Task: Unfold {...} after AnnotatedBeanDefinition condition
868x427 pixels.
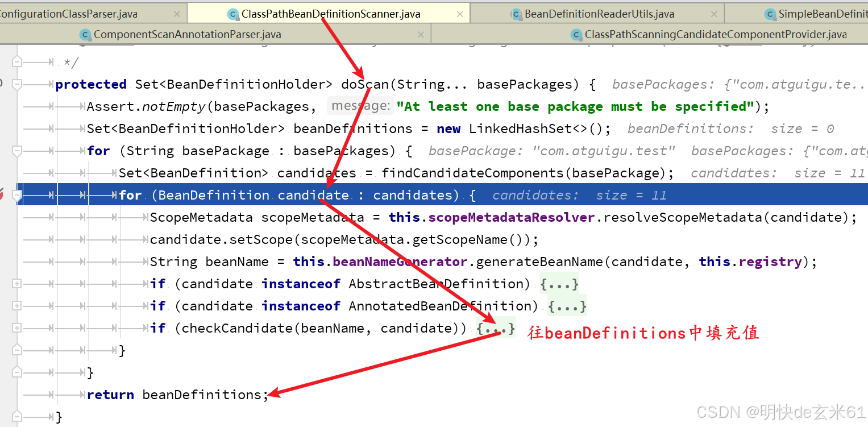Action: [567, 306]
